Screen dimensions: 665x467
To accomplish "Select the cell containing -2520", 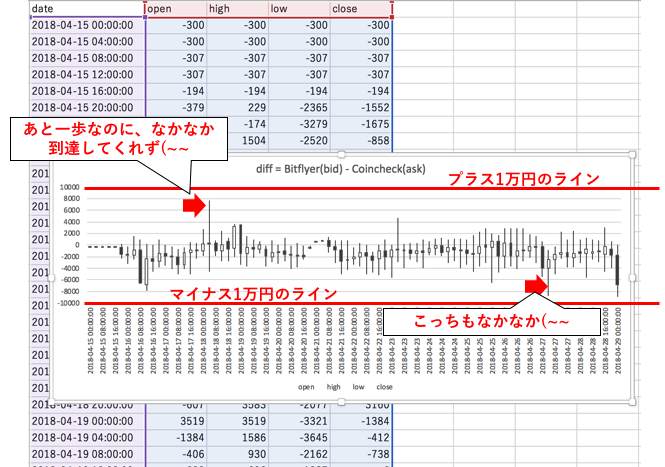I will 299,141.
